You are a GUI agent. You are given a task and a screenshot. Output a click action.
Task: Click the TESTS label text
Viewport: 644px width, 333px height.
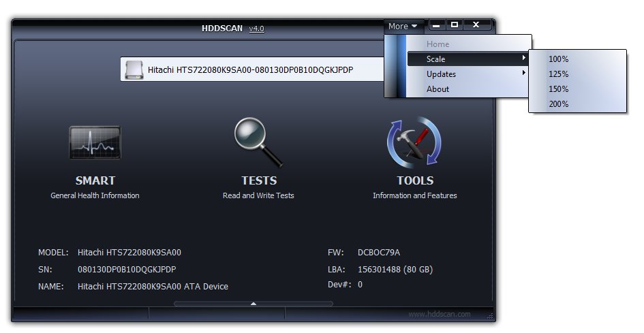[x=259, y=180]
